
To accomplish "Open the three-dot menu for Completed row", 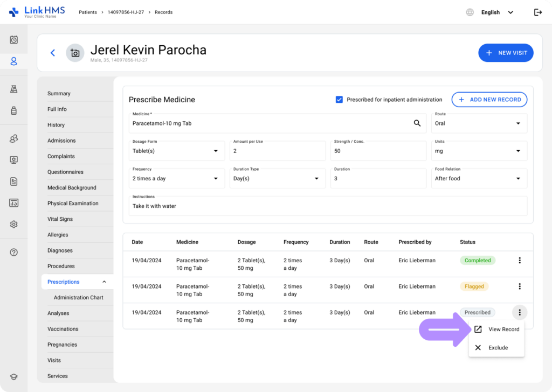I will pos(520,261).
